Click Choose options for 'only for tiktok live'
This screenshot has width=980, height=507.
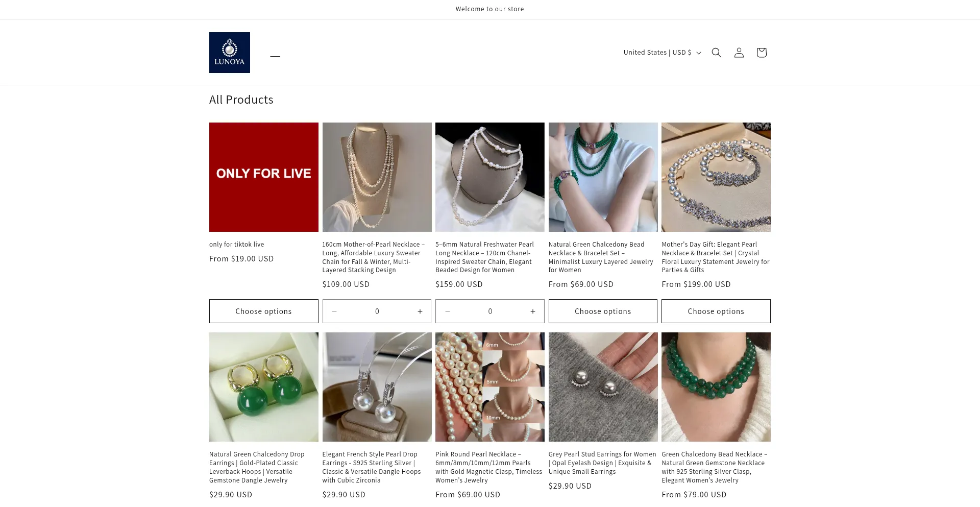pyautogui.click(x=263, y=311)
